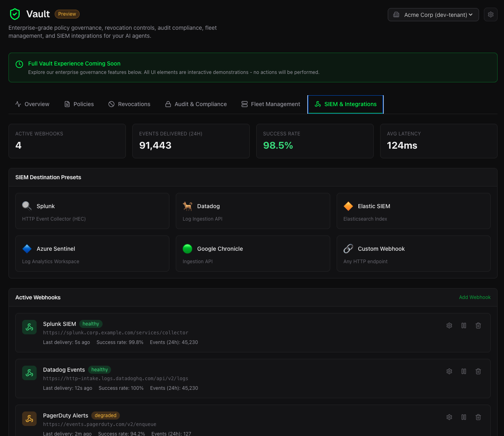The width and height of the screenshot is (504, 436).
Task: Open the Fleet Management tab
Action: click(271, 104)
